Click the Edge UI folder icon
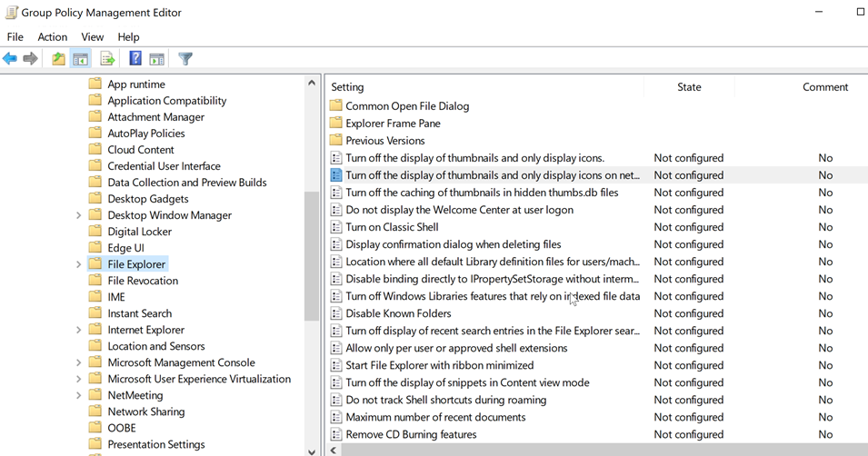Screen dimensions: 868x456 click(95, 248)
